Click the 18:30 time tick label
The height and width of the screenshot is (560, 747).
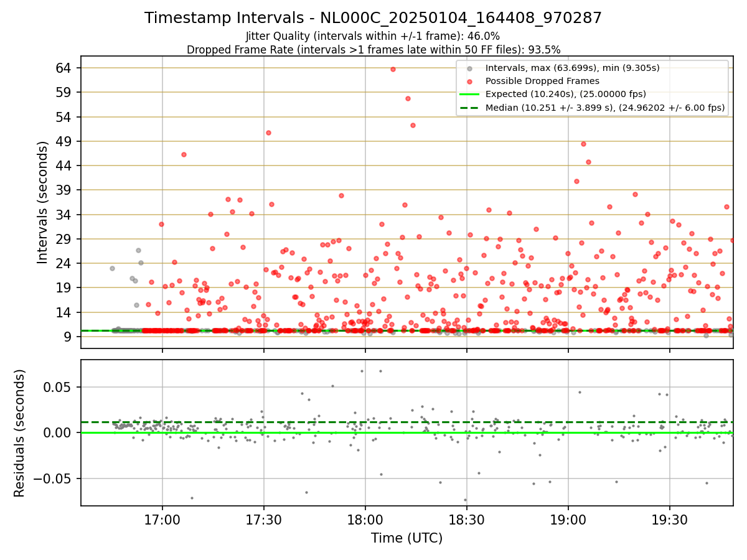point(467,520)
